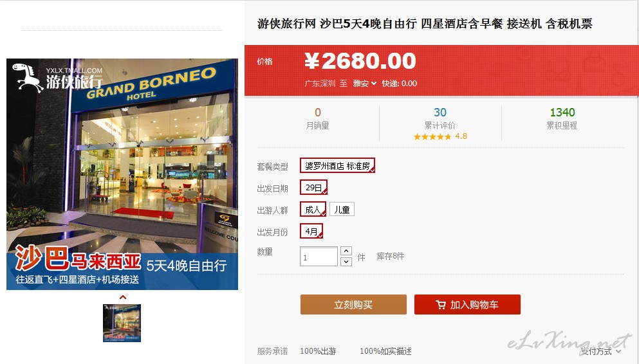The height and width of the screenshot is (364, 639).
Task: Click the five-star rating icons
Action: click(x=432, y=137)
